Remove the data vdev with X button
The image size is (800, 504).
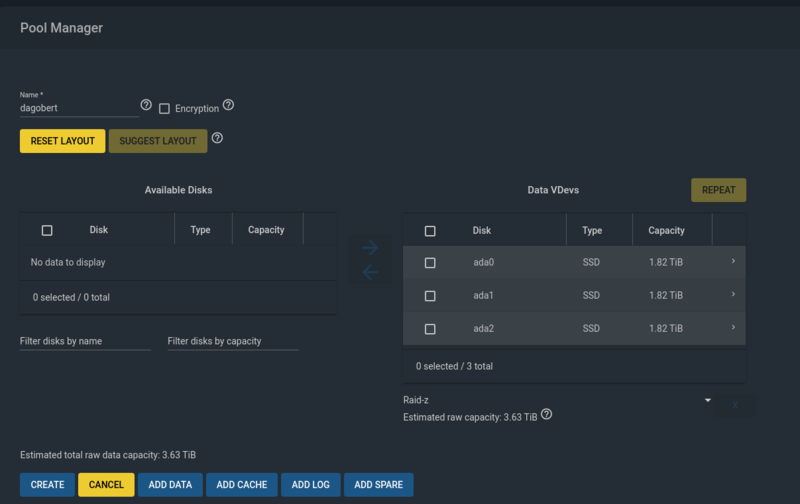[x=735, y=405]
